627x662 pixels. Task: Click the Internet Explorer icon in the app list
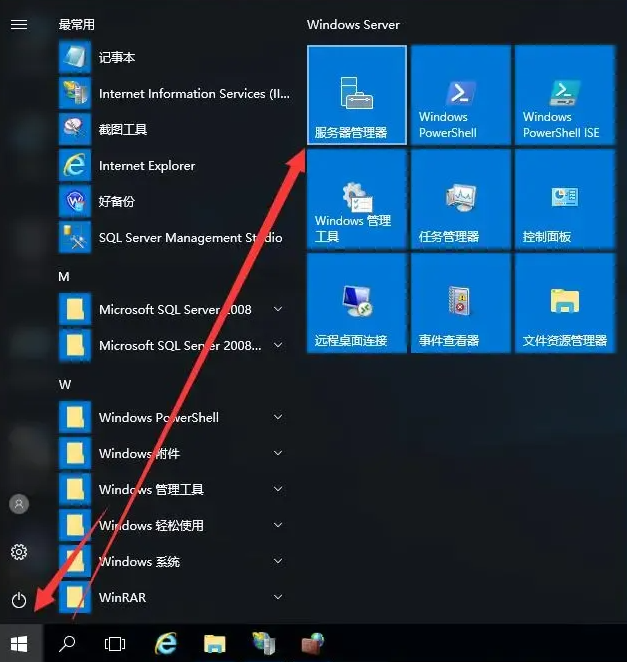tap(75, 165)
